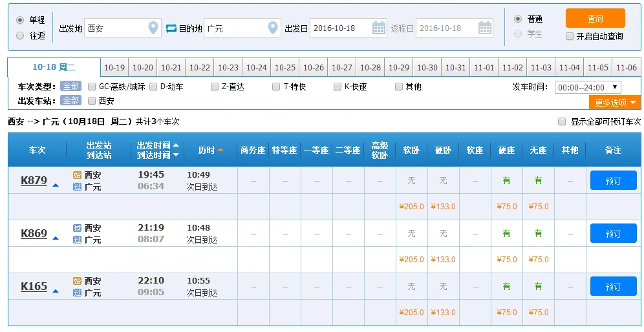Check the 其他 train type filter
The height and width of the screenshot is (332, 644).
tap(399, 87)
